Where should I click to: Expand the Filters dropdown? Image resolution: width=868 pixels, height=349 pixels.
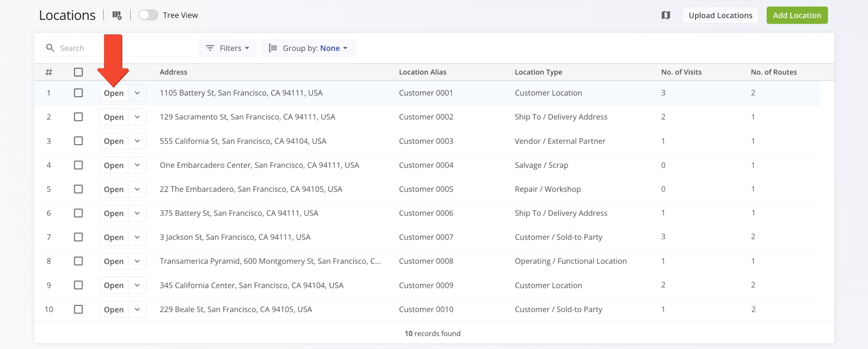click(227, 48)
